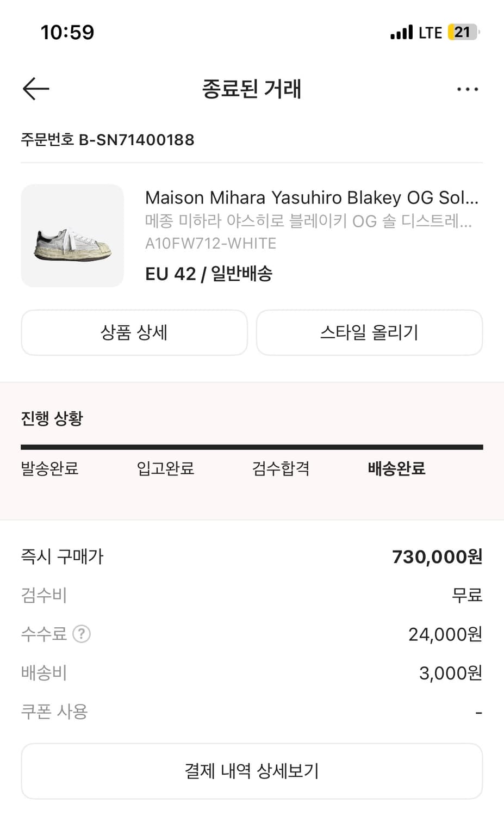Select the 배송완료 progress step
Image resolution: width=504 pixels, height=816 pixels.
pos(396,468)
